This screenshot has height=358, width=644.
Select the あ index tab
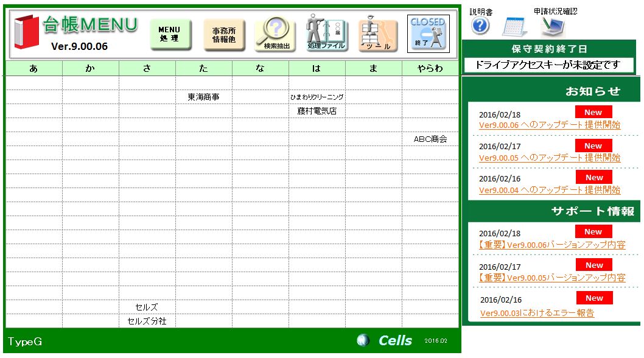tap(33, 69)
